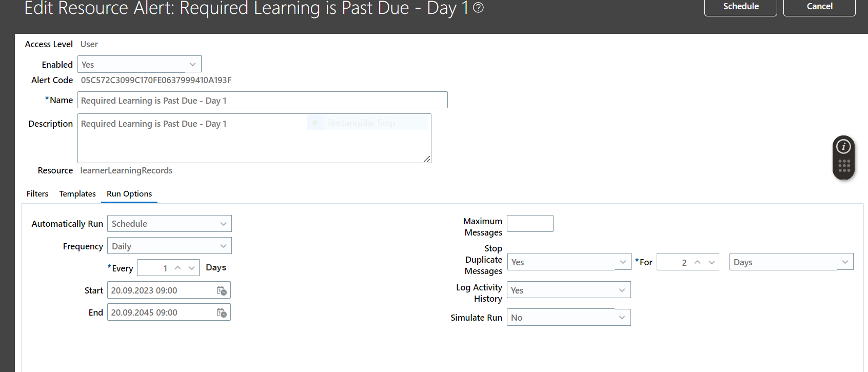Click the floating info circle icon
Viewport: 868px width, 372px height.
[844, 147]
